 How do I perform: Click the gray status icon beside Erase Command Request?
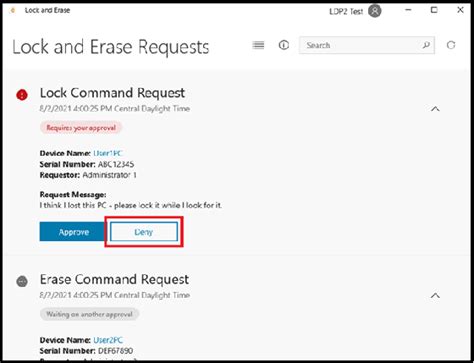tap(22, 281)
